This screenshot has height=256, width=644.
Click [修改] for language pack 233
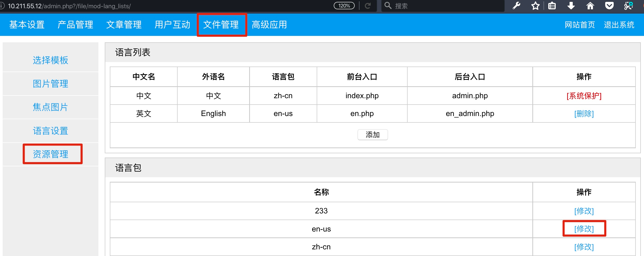[584, 211]
